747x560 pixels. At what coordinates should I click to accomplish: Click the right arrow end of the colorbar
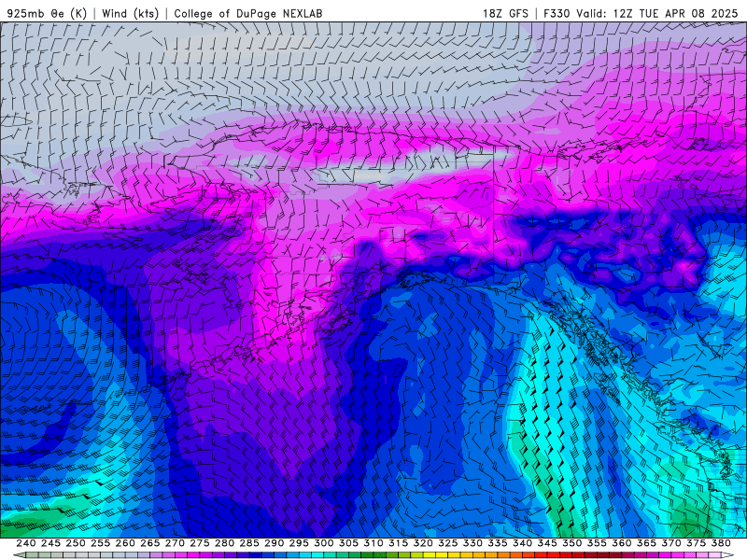click(x=728, y=555)
